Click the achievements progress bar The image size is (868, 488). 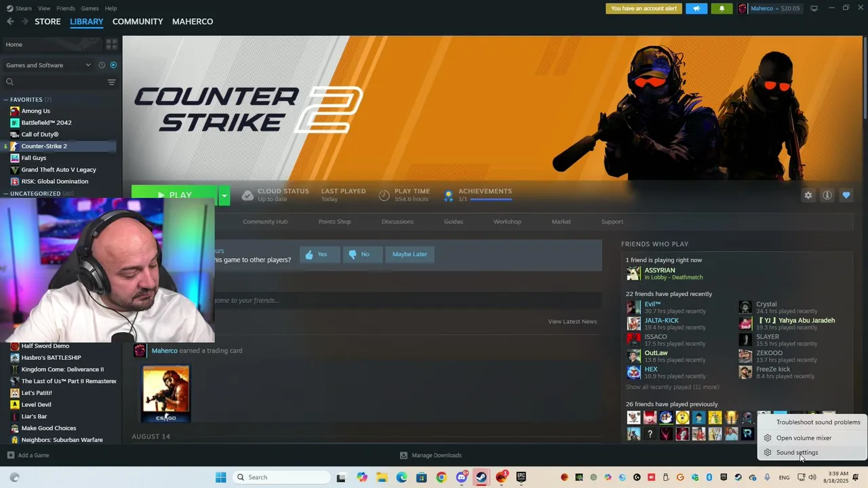490,199
